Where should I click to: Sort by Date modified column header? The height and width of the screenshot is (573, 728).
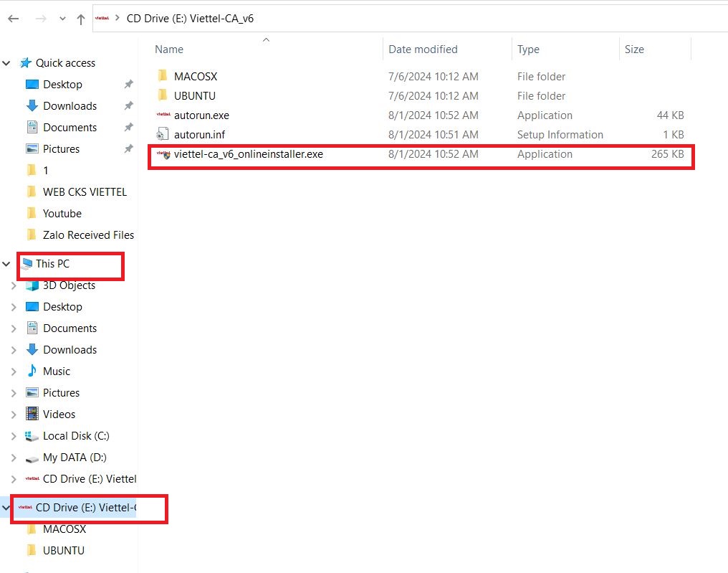[x=423, y=49]
